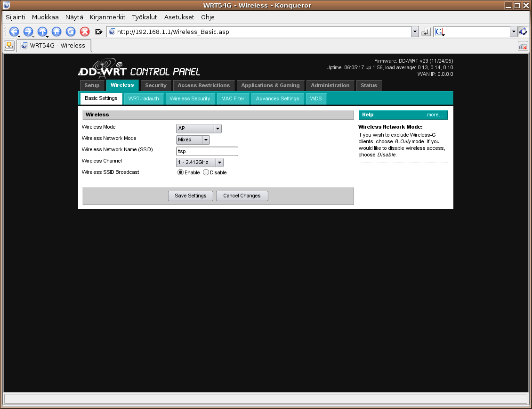Clear the location bar using the black arrow icon
The width and height of the screenshot is (532, 409).
click(99, 32)
